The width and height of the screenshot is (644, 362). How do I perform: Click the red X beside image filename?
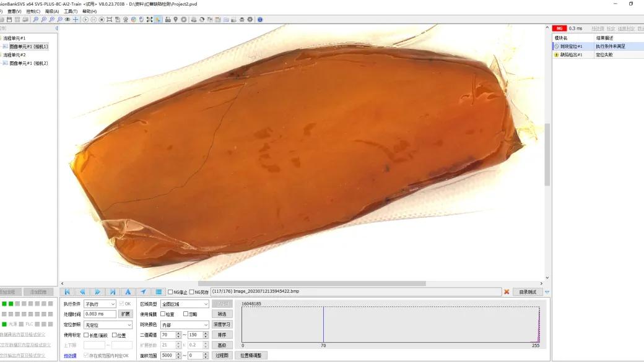507,292
